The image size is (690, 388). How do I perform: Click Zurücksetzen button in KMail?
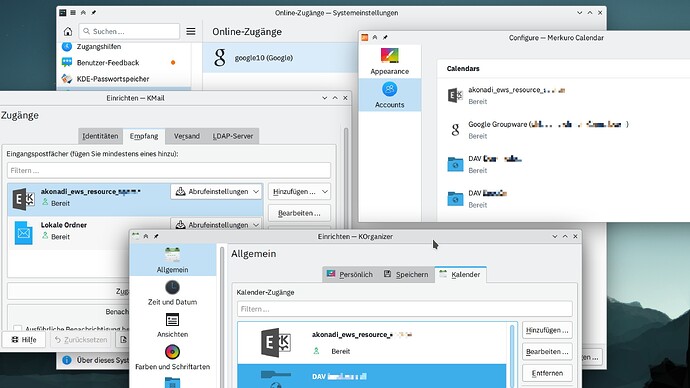tap(81, 340)
